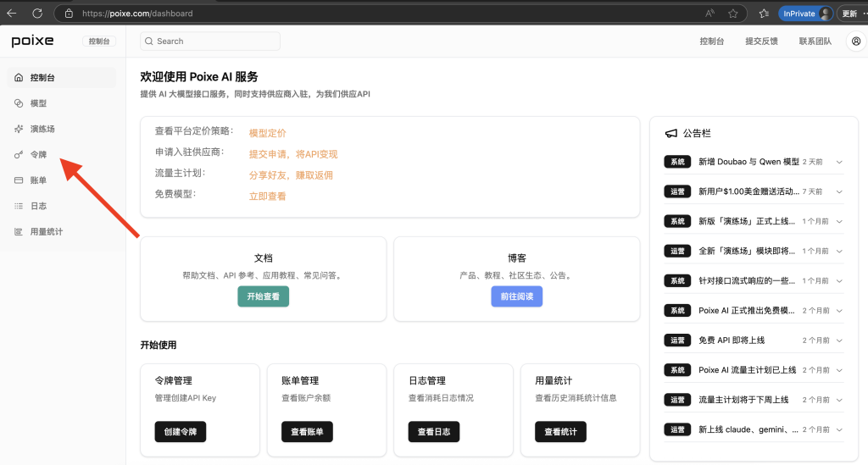Click the 运营 tag on 免费 API announcement
The image size is (868, 465).
677,340
